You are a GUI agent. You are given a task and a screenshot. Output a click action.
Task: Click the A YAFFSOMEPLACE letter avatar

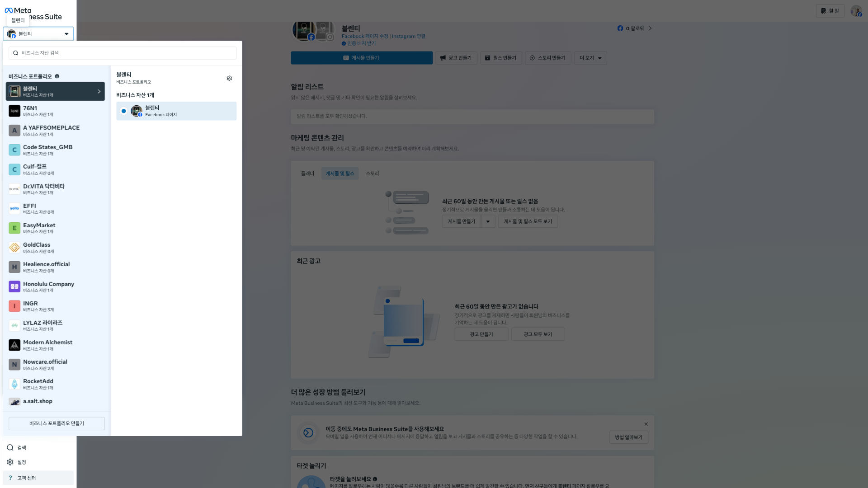(x=14, y=131)
